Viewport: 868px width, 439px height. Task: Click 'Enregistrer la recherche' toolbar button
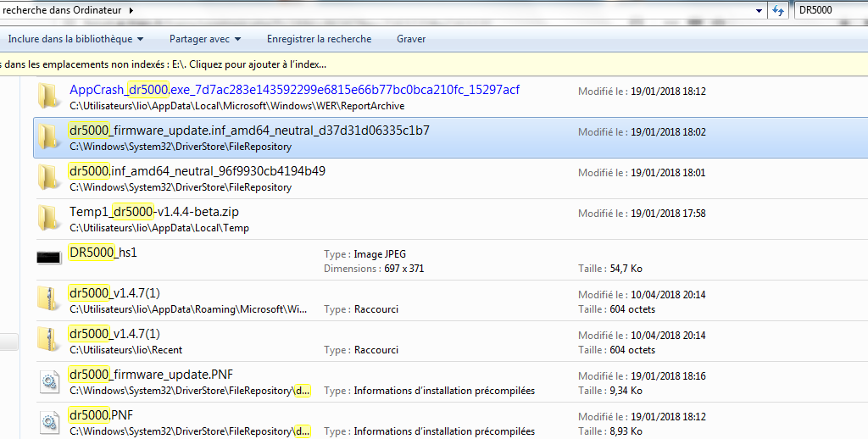(x=320, y=39)
